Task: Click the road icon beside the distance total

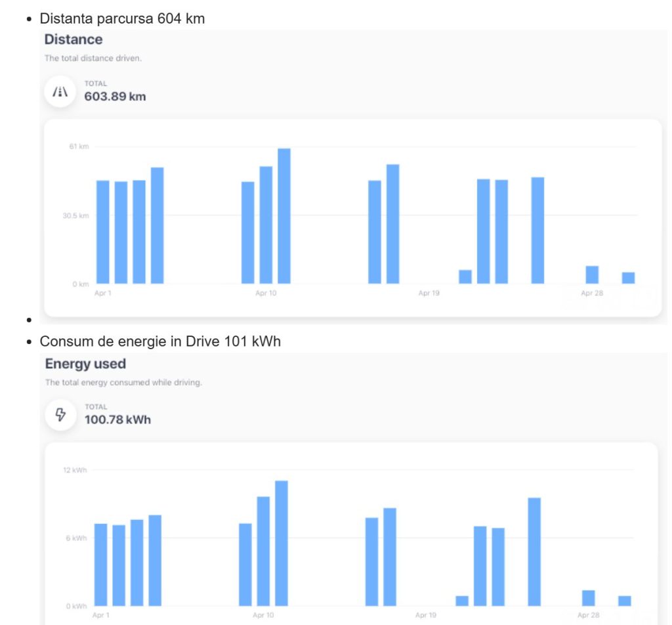Action: (60, 92)
